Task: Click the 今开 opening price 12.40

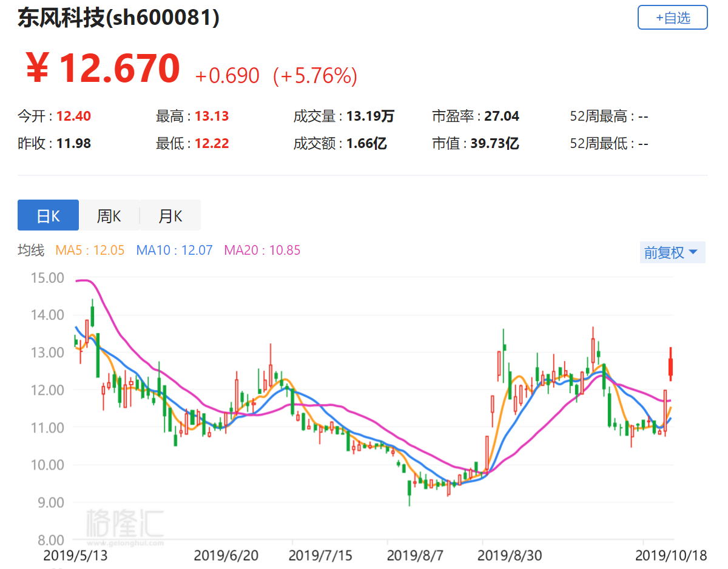Action: (73, 116)
